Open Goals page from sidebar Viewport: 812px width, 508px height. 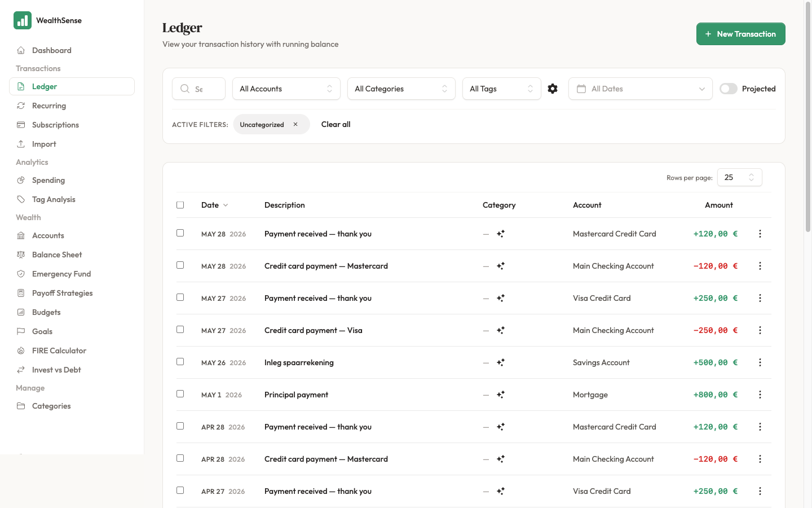(x=72, y=331)
